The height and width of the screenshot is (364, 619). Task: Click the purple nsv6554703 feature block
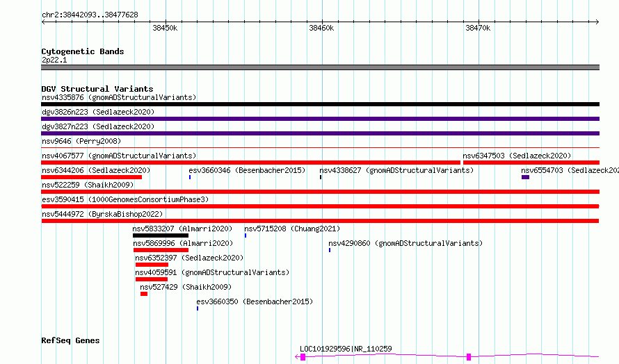click(525, 177)
